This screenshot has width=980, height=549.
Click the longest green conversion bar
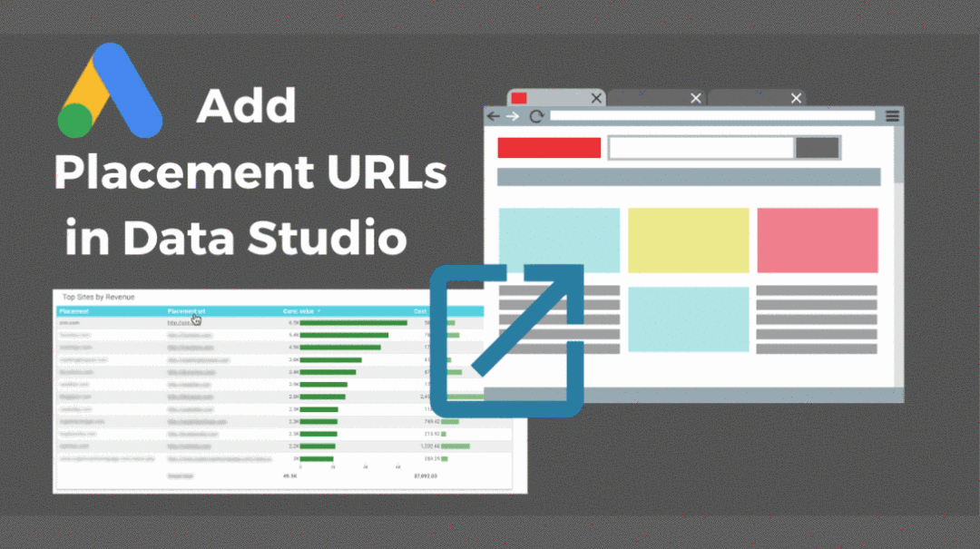[x=353, y=322]
